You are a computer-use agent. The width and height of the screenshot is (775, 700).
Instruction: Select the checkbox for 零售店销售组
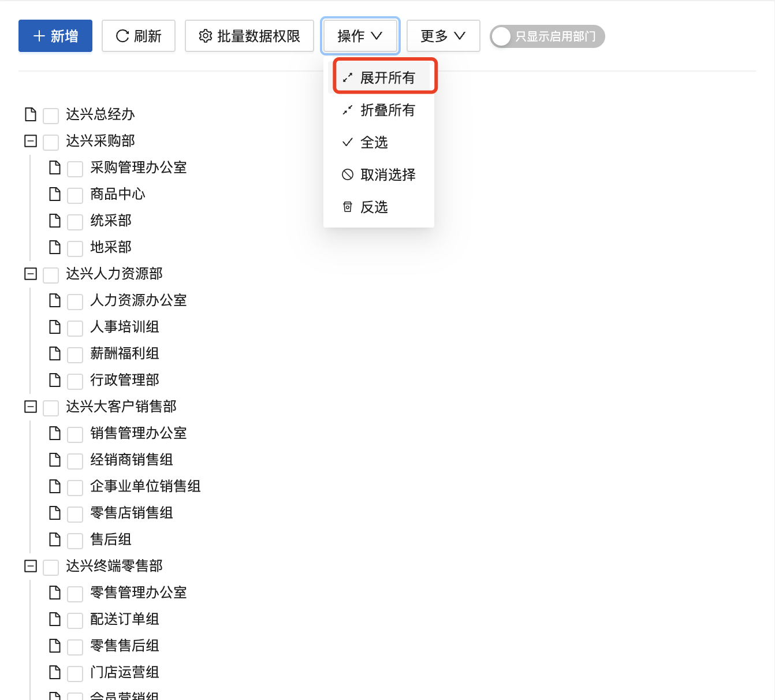coord(75,514)
